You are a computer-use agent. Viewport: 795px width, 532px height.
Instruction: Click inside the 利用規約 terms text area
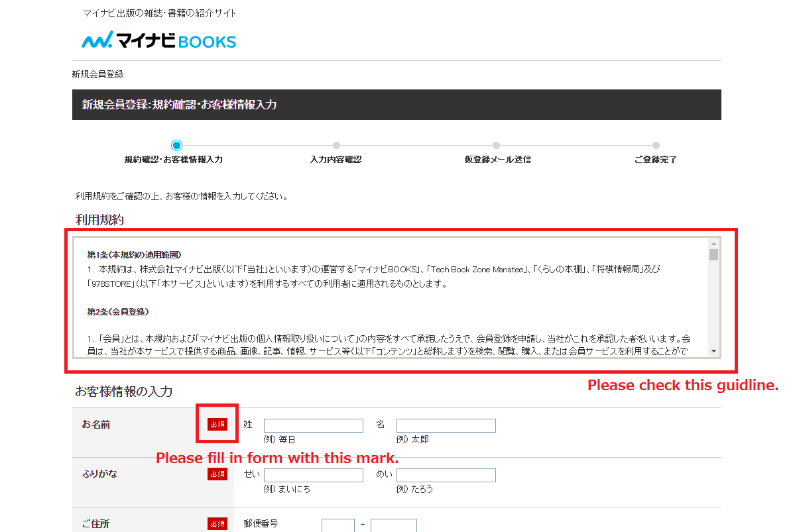(x=391, y=298)
